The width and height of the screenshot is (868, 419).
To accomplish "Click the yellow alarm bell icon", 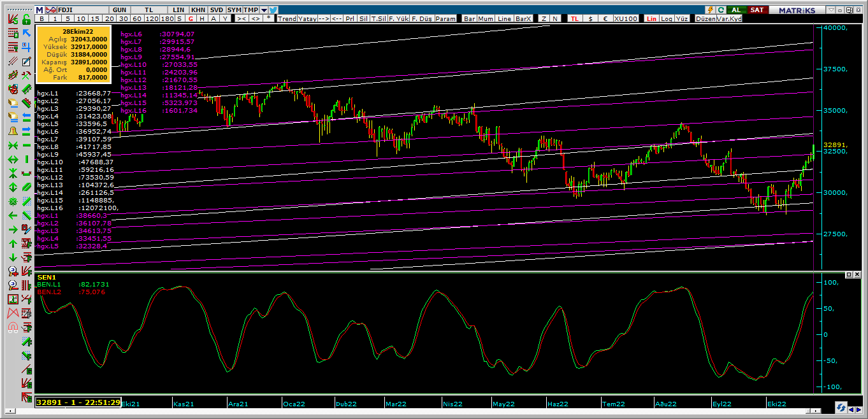I will click(13, 131).
